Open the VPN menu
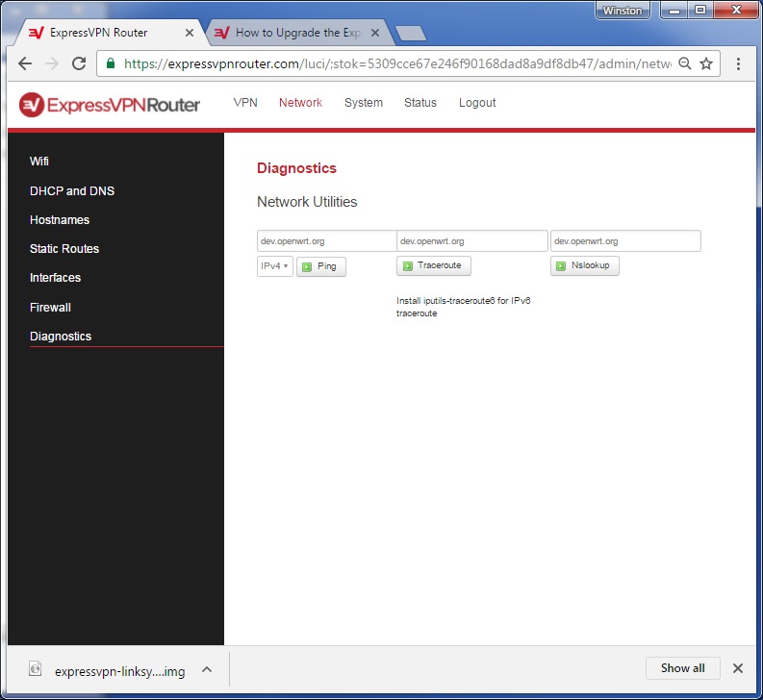 pyautogui.click(x=245, y=103)
